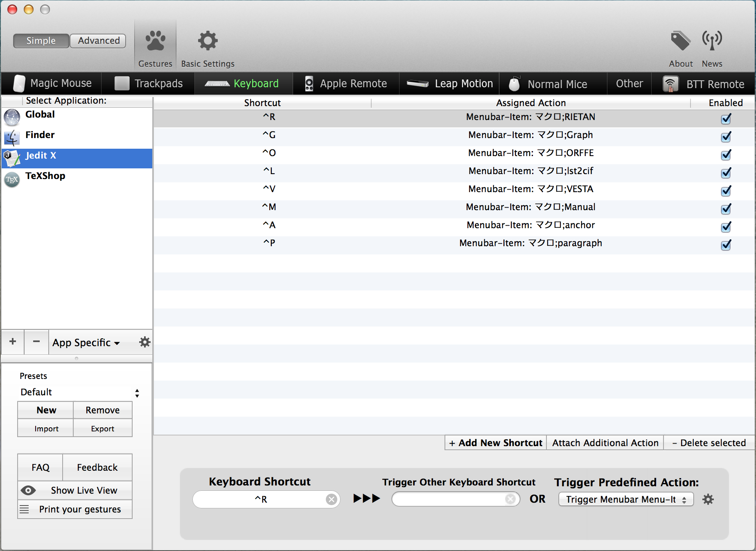
Task: Disable the ^O ORFFE shortcut checkbox
Action: 726,155
